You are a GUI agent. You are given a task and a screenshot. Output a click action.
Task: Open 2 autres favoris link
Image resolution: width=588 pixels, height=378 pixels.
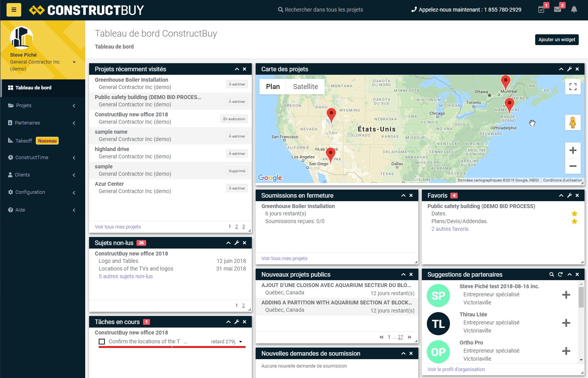click(x=450, y=229)
